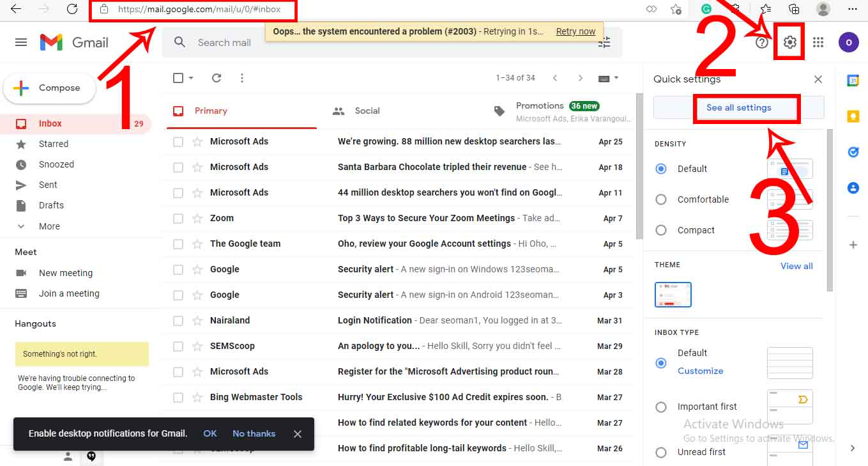The height and width of the screenshot is (466, 868).
Task: Decline notifications with No thanks
Action: pos(254,433)
